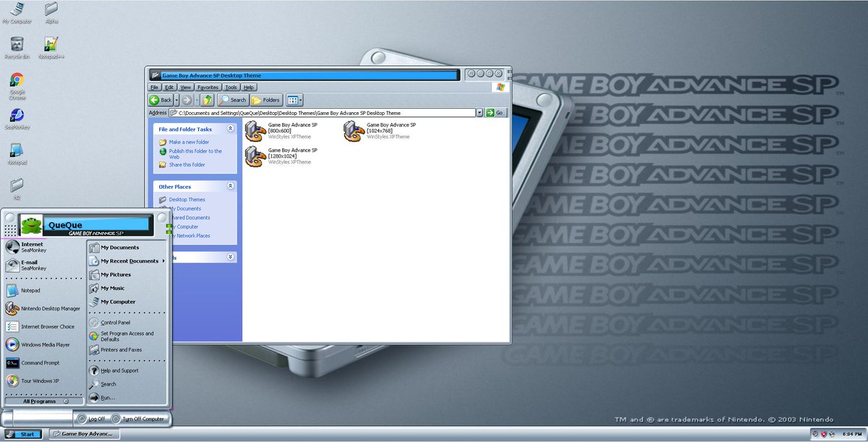Image resolution: width=868 pixels, height=442 pixels.
Task: Expand the Details panel chevron
Action: coord(230,257)
